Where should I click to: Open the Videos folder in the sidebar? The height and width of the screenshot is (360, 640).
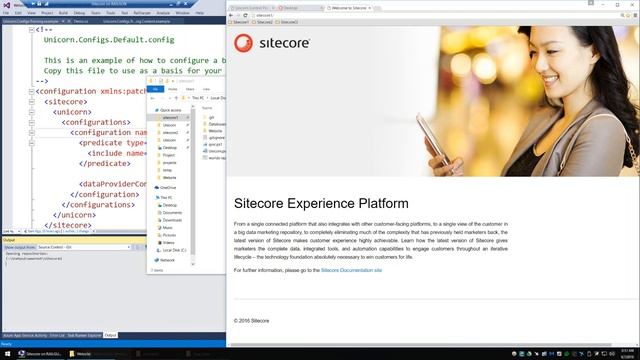(x=166, y=243)
